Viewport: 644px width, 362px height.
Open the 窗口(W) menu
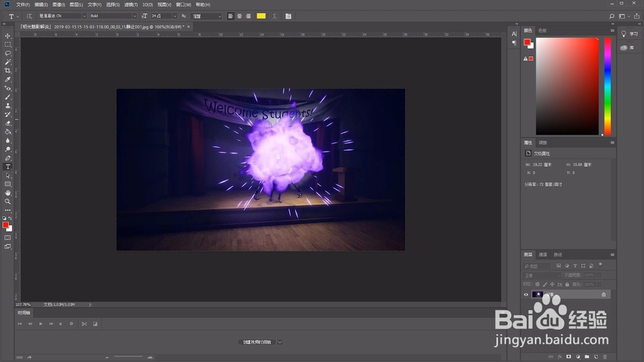[183, 5]
